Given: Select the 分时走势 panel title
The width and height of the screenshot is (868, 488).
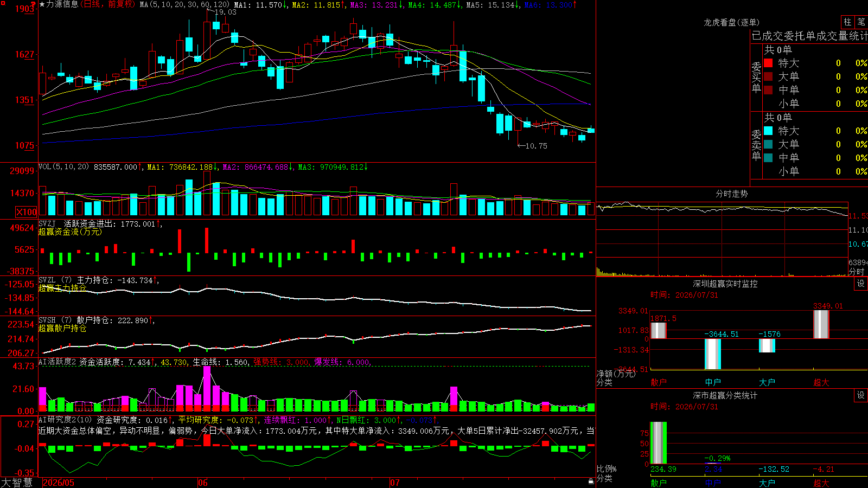Looking at the screenshot, I should [x=731, y=194].
